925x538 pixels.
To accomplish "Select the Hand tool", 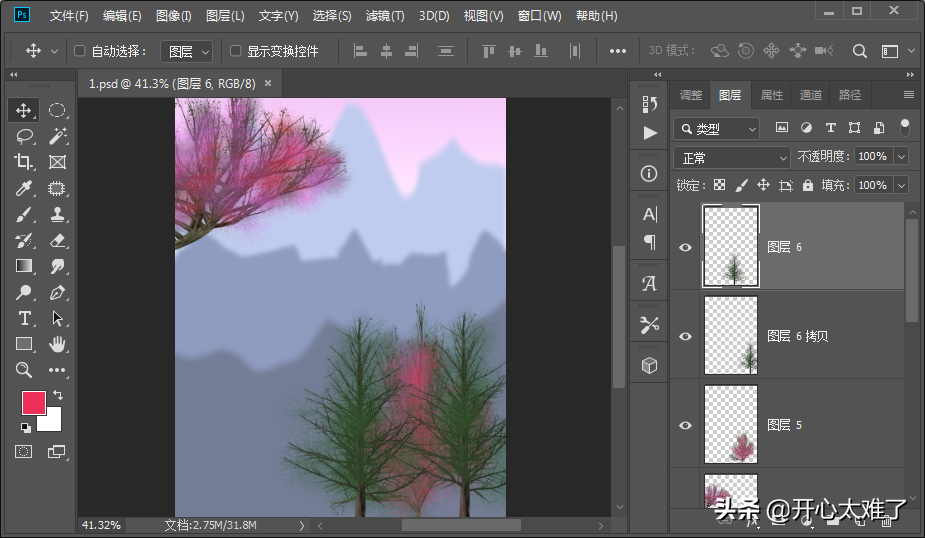I will pyautogui.click(x=57, y=344).
